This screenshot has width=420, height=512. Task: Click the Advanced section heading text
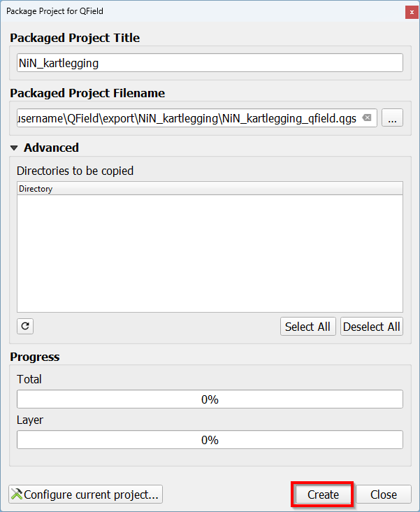[51, 148]
